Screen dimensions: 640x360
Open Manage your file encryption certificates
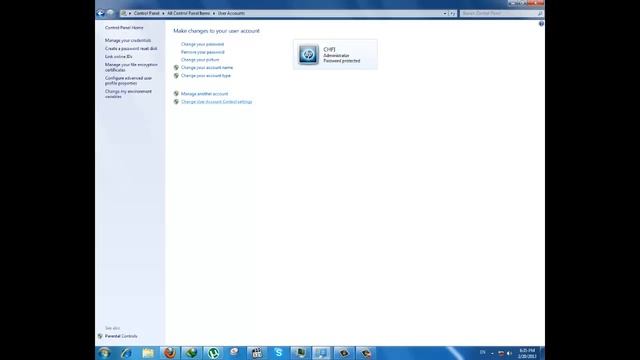pyautogui.click(x=131, y=67)
